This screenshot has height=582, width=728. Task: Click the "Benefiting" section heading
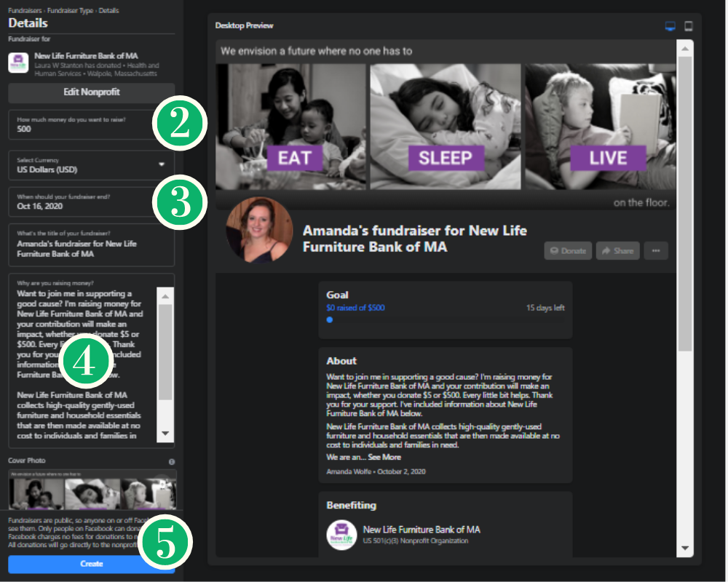(351, 506)
